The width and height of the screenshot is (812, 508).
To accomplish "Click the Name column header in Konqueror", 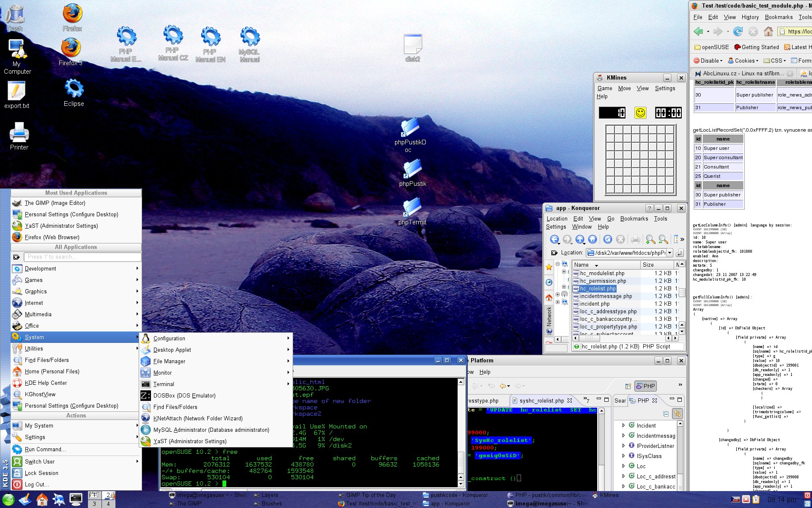I will coord(606,265).
